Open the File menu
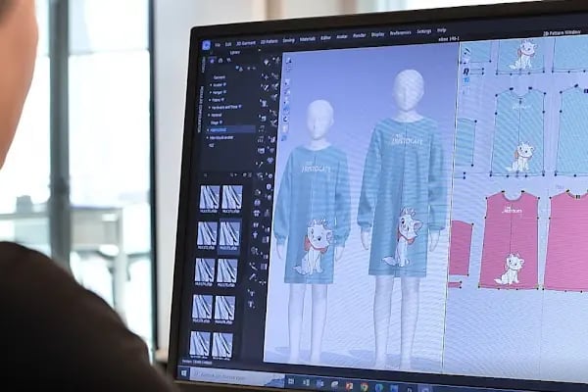Screen dimensions: 588x392 (x=218, y=45)
